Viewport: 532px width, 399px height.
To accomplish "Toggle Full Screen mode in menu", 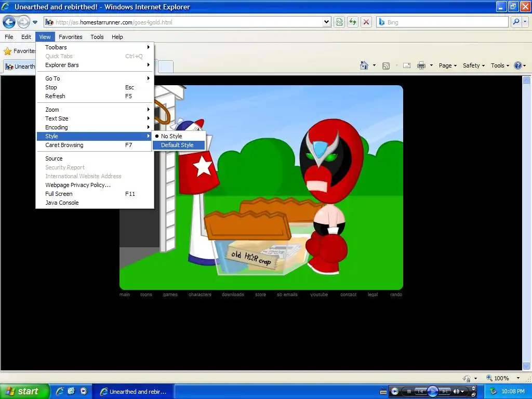I will coord(95,194).
